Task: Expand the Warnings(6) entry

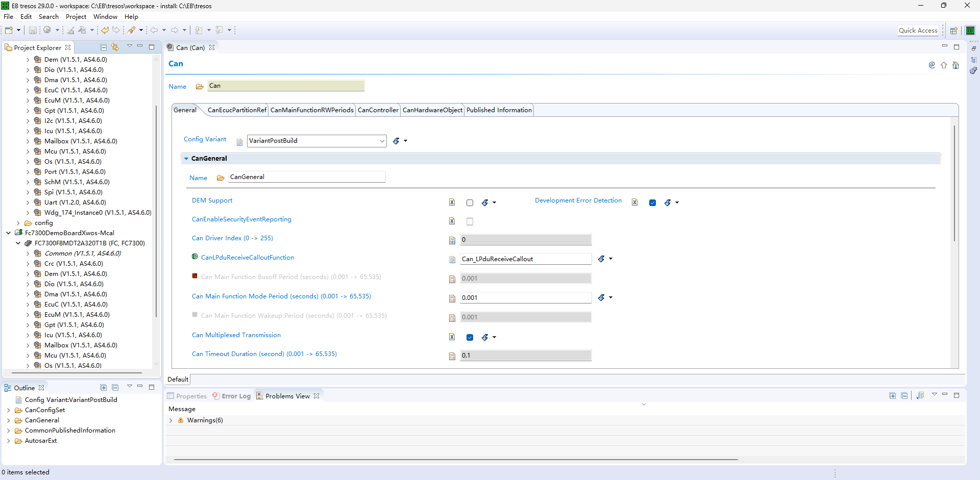Action: (x=171, y=421)
